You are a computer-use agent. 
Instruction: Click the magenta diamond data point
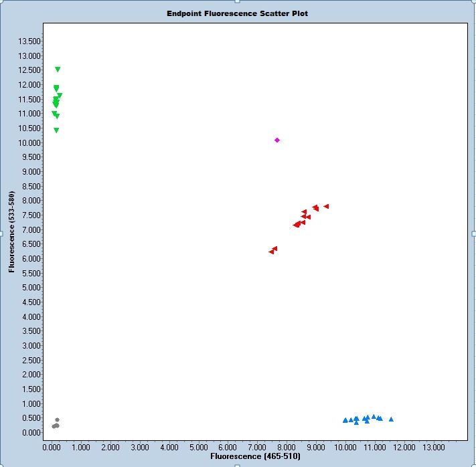(x=277, y=140)
